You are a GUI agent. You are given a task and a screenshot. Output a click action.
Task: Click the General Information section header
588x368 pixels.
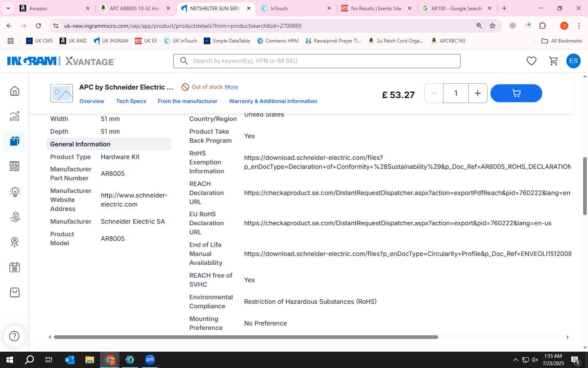(x=109, y=144)
